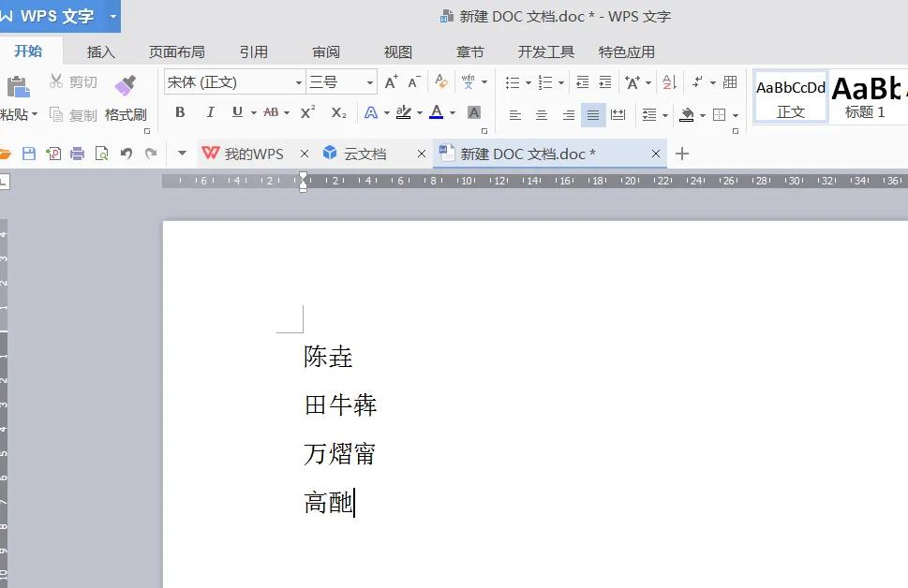908x588 pixels.
Task: Click the paragraph shading fill bucket
Action: [x=687, y=114]
